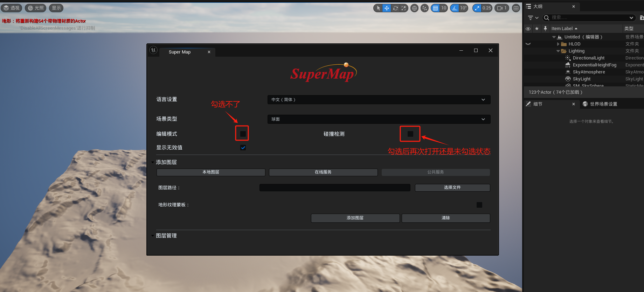
Task: Check the 碰撞检测 collision detection checkbox
Action: [x=410, y=134]
